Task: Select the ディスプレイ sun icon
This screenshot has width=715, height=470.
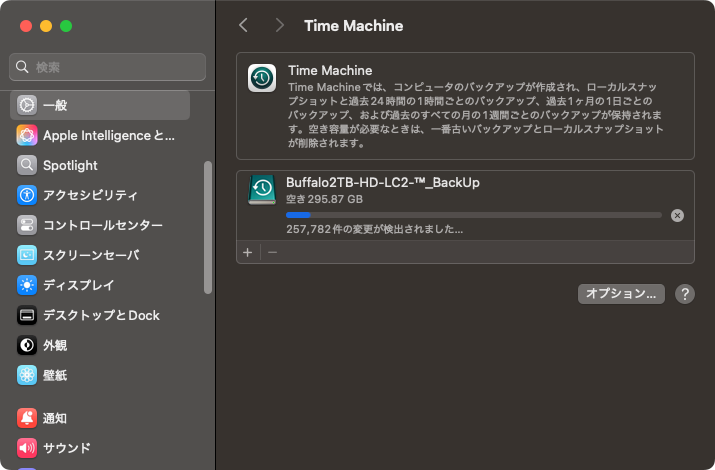Action: [x=27, y=285]
